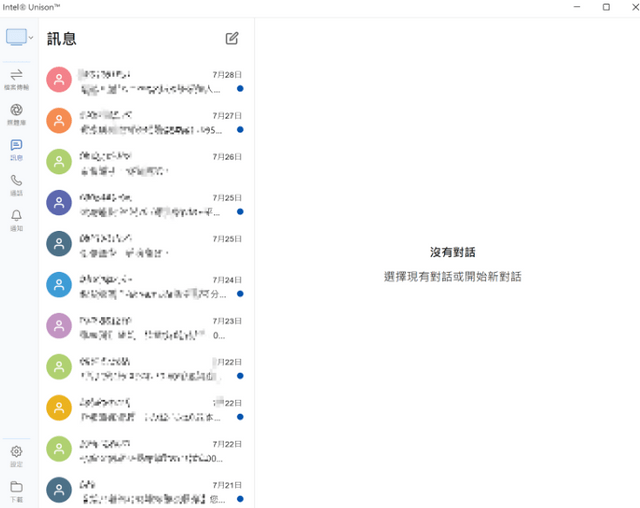The image size is (640, 508).
Task: Click the computer device icon at top left
Action: 16,37
